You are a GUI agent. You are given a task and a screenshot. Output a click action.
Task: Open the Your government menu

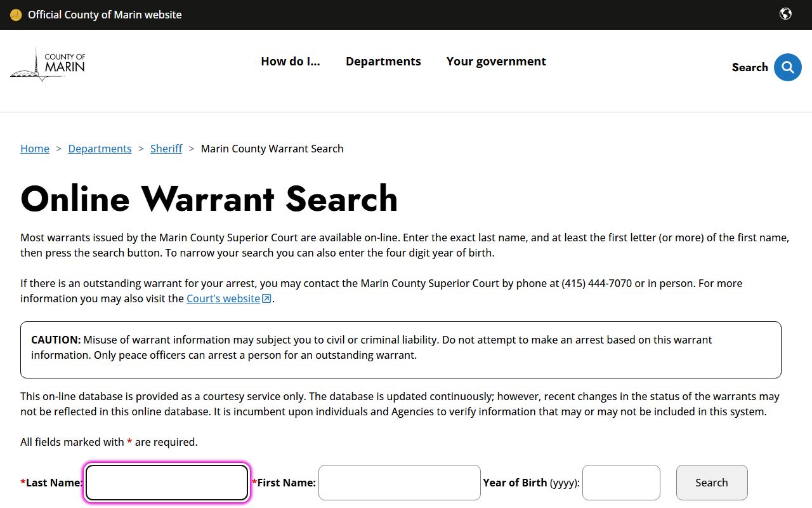coord(496,62)
